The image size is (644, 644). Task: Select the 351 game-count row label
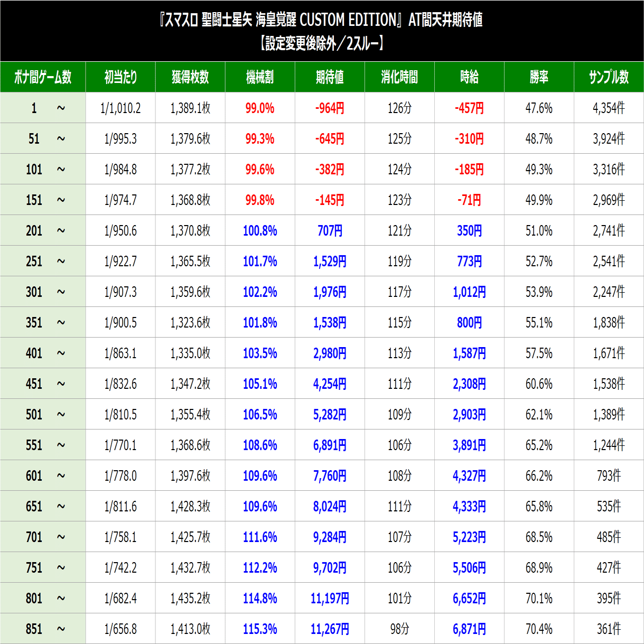[43, 323]
